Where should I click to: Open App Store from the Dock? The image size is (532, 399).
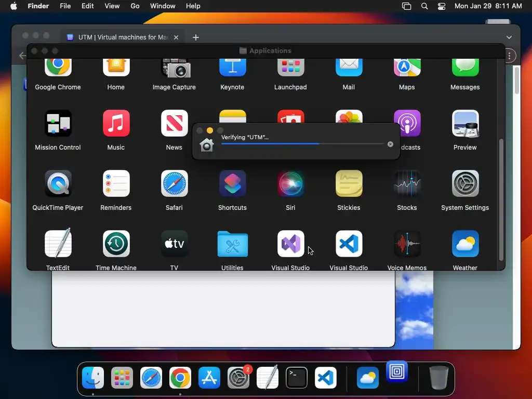pyautogui.click(x=209, y=378)
